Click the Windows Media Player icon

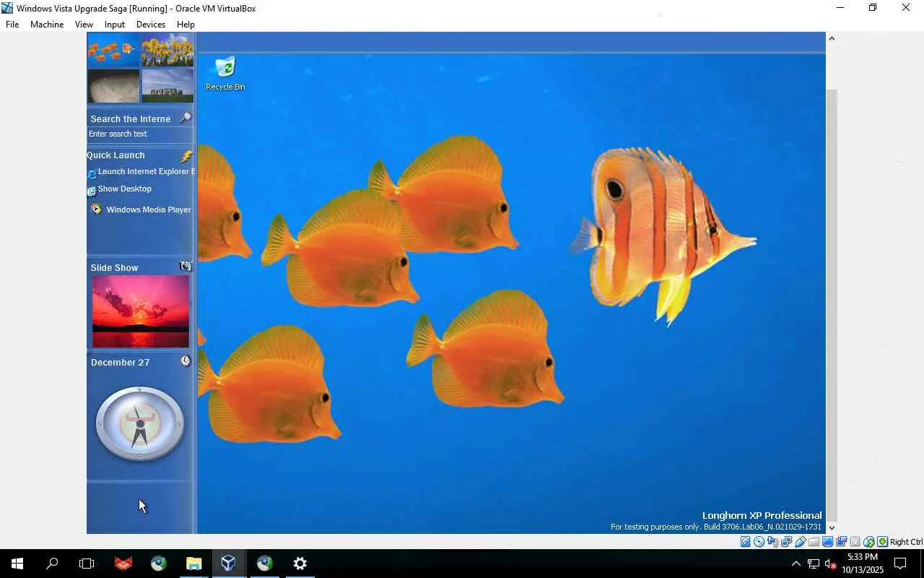pyautogui.click(x=97, y=210)
